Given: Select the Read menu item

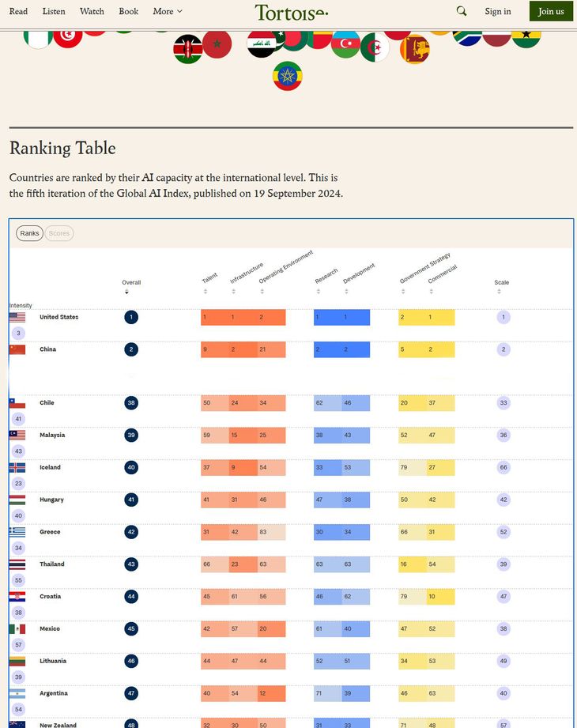Looking at the screenshot, I should [x=18, y=11].
